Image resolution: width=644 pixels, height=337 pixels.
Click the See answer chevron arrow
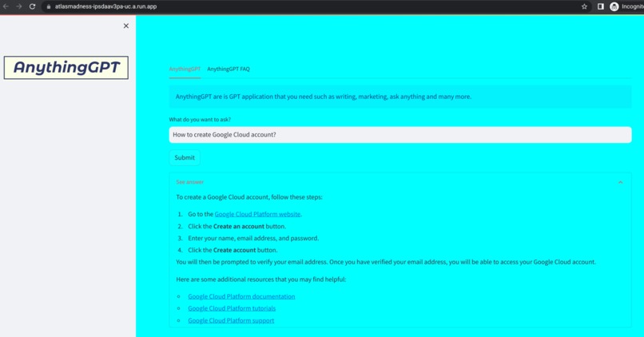[x=621, y=182]
